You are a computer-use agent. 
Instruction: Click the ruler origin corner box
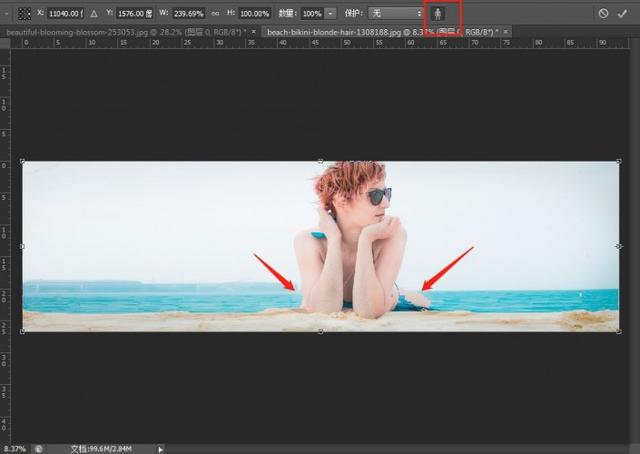(5, 44)
